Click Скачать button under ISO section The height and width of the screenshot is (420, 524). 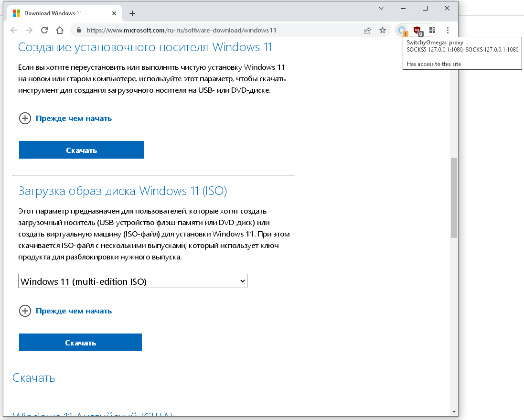tap(80, 343)
